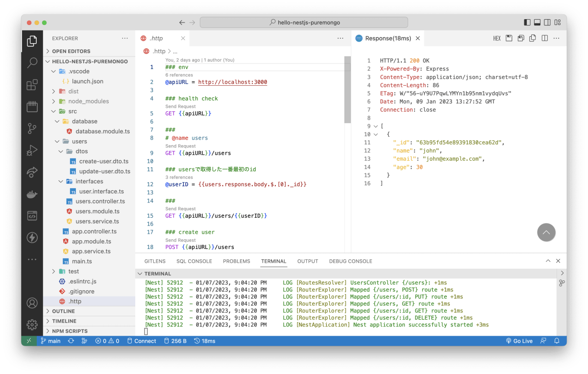Expand the NPM SCRIPTS section
This screenshot has width=588, height=374.
pyautogui.click(x=89, y=331)
